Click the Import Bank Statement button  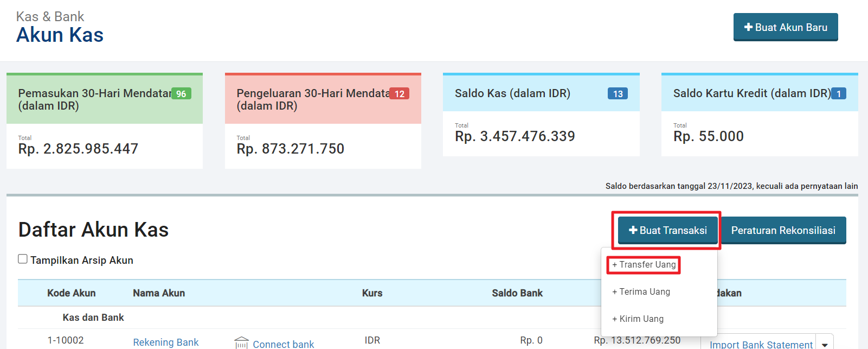click(x=761, y=344)
